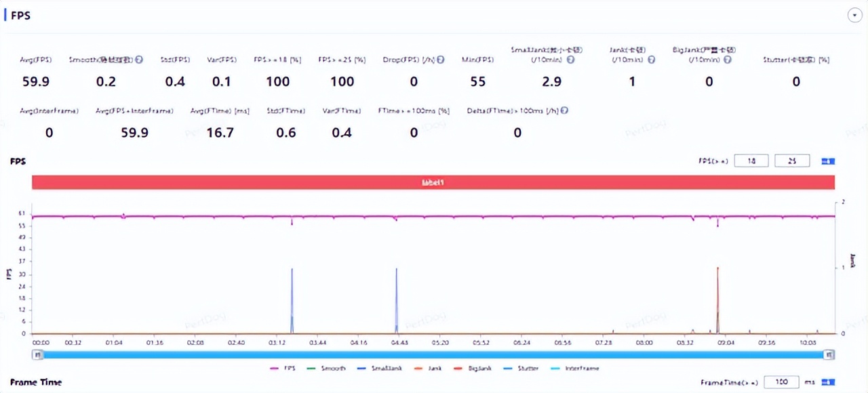The width and height of the screenshot is (868, 393).
Task: Click the FPS threshold field showing 25
Action: pos(792,161)
